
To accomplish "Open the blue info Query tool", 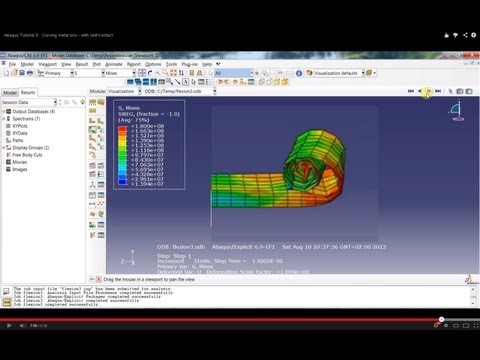I will pos(299,73).
